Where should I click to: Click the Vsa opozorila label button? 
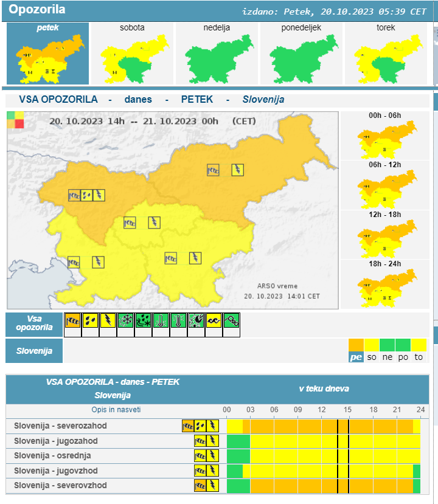(35, 323)
